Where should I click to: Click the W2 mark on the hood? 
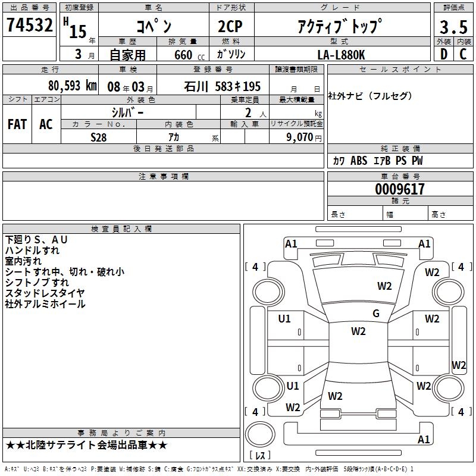tap(384, 286)
